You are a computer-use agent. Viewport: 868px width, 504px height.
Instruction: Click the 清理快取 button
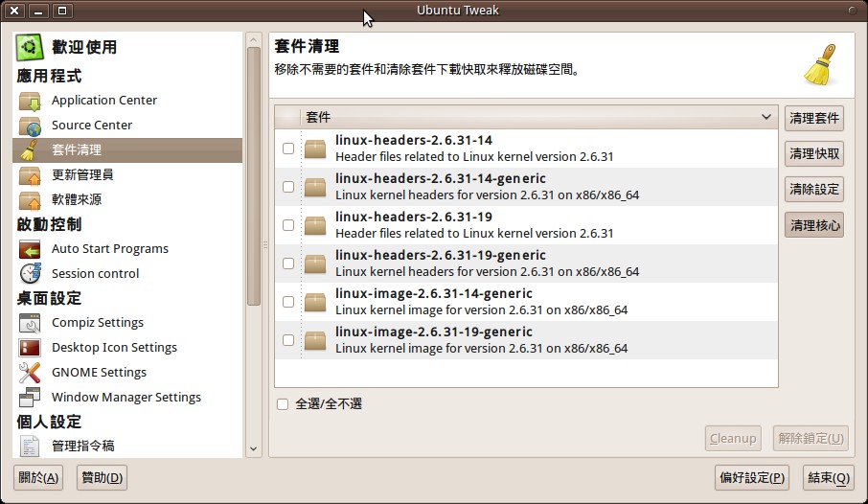pyautogui.click(x=813, y=154)
